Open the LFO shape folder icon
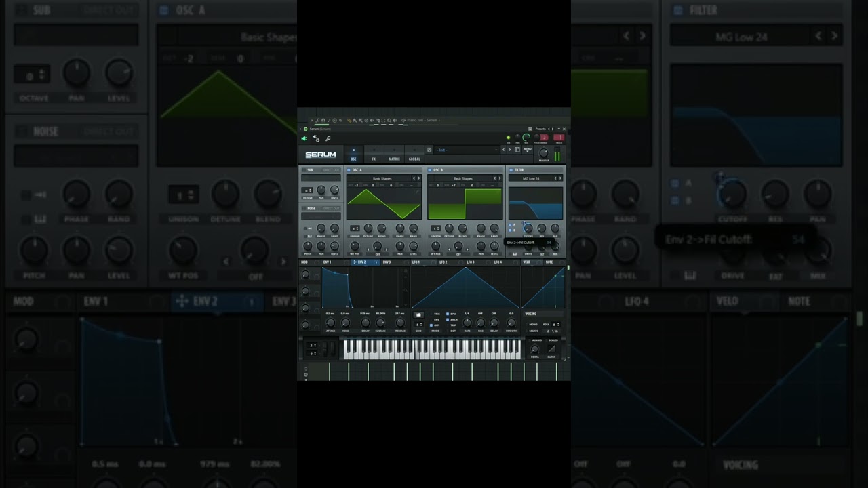Screen dimensions: 868x488 point(418,314)
